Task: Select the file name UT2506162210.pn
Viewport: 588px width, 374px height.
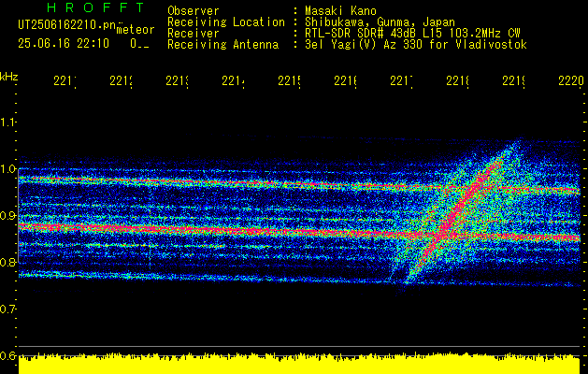Action: click(66, 25)
